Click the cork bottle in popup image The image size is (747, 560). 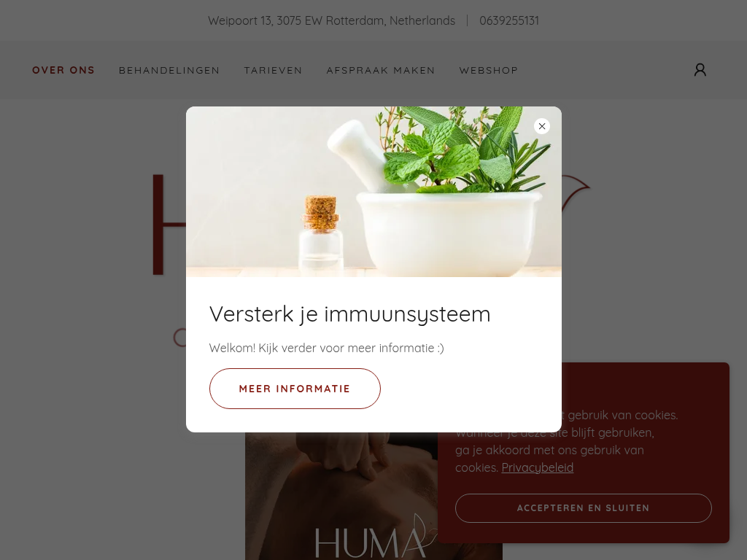pos(320,233)
